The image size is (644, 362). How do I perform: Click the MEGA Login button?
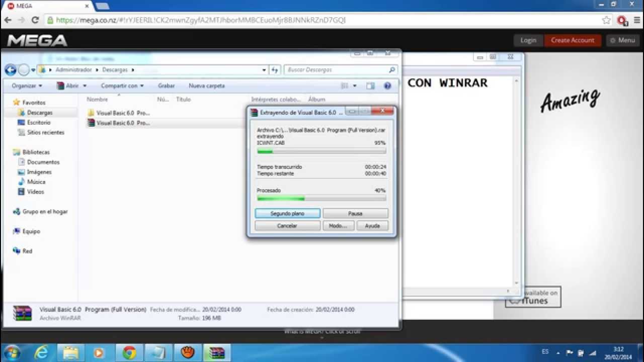coord(528,40)
